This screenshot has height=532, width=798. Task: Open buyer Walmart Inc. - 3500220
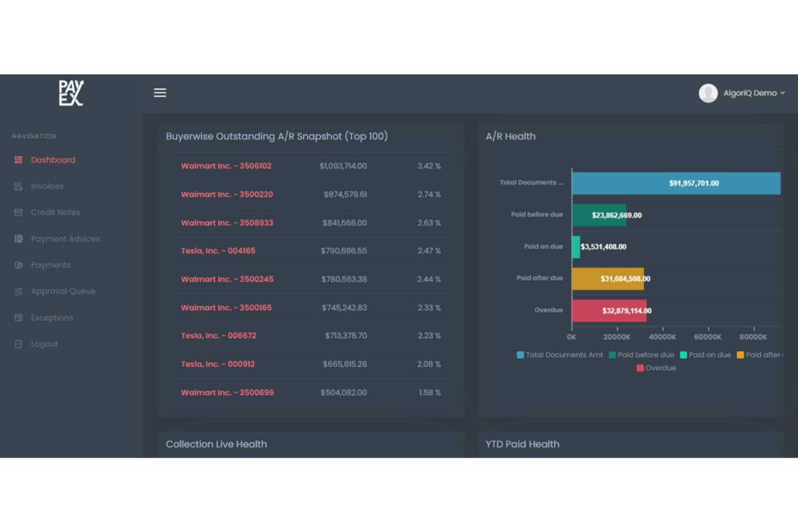click(227, 195)
